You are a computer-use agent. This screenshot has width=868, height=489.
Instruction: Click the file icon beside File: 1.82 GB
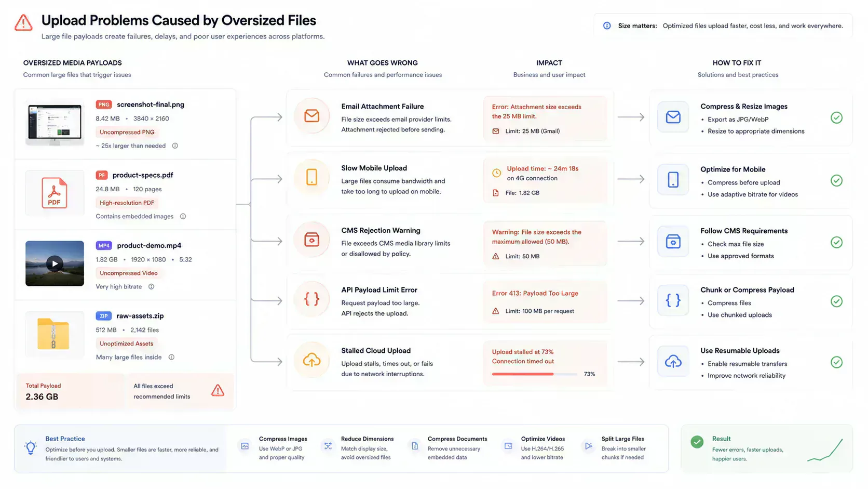pos(496,193)
